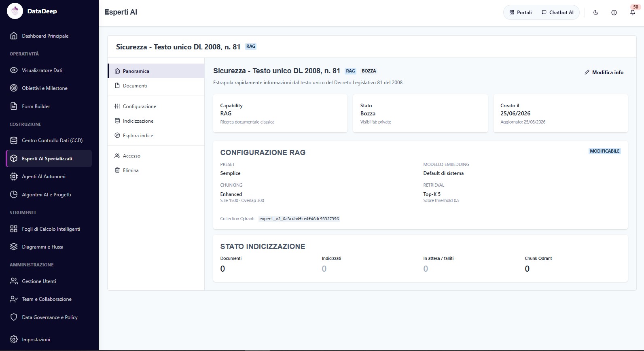
Task: Click the BOZZA status badge
Action: click(x=369, y=71)
